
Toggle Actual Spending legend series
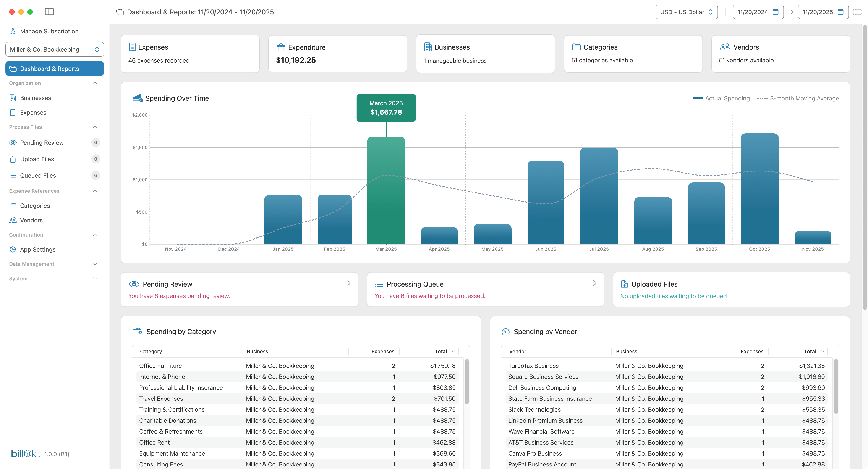tap(721, 98)
